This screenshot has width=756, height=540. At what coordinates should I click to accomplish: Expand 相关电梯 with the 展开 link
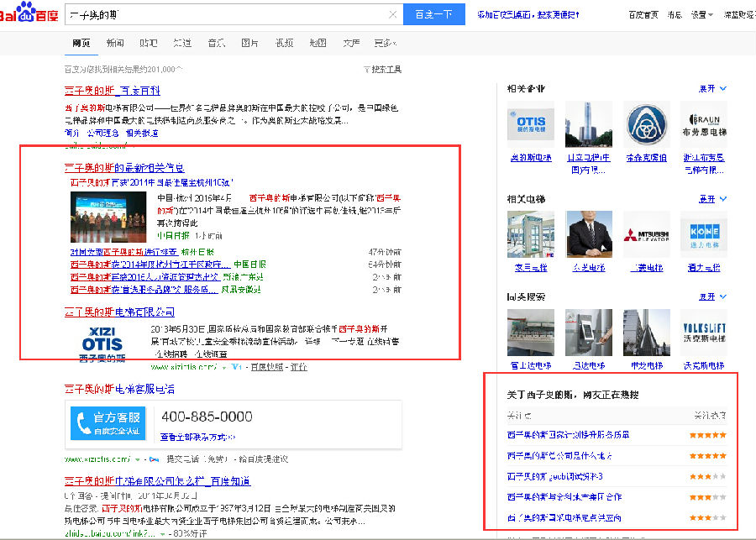(712, 199)
